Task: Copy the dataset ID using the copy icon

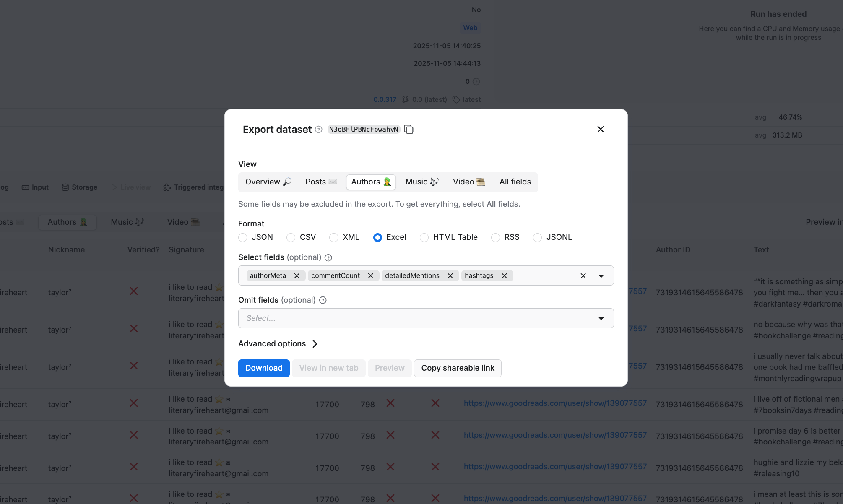Action: (x=408, y=130)
